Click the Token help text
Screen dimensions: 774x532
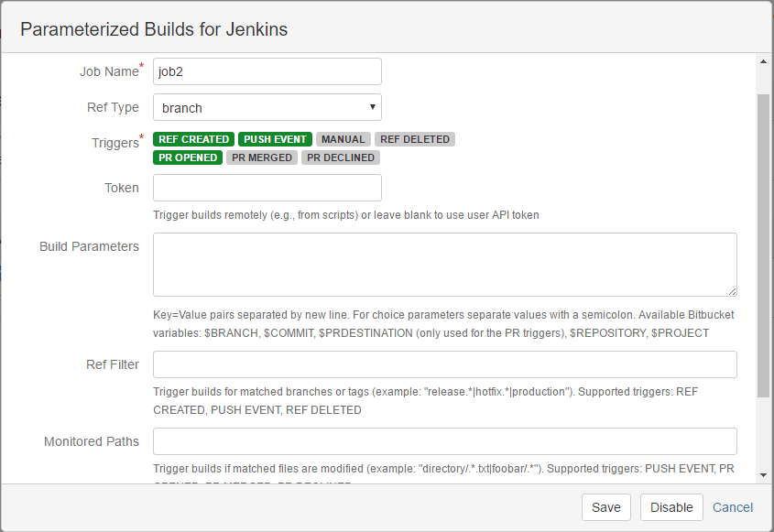point(346,215)
